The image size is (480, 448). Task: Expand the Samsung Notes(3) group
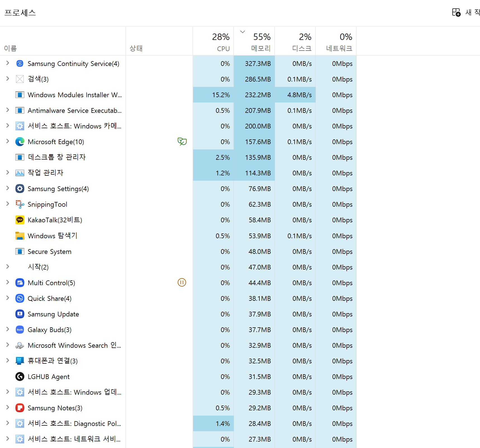(8, 407)
